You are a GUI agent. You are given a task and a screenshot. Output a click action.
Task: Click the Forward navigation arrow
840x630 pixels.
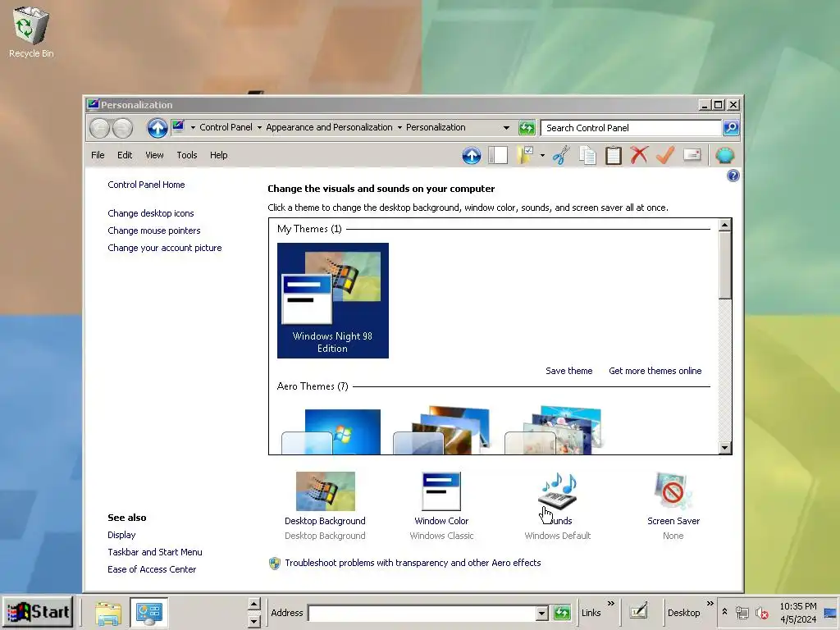(x=122, y=128)
